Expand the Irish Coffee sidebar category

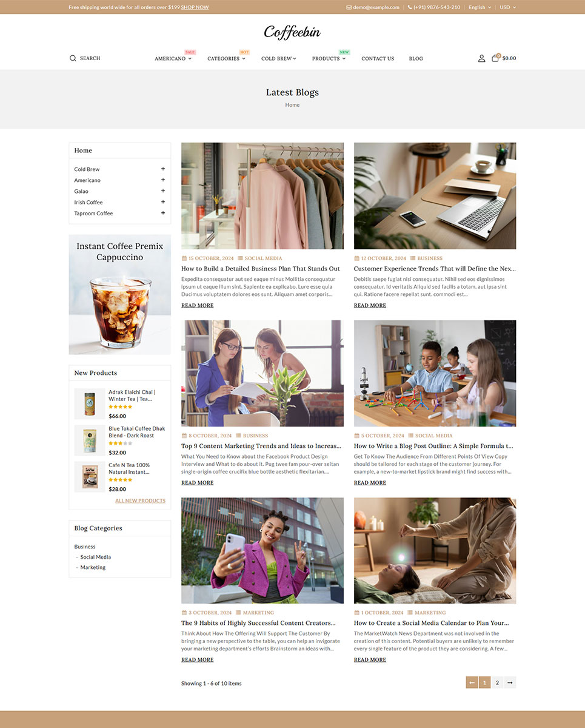point(163,202)
